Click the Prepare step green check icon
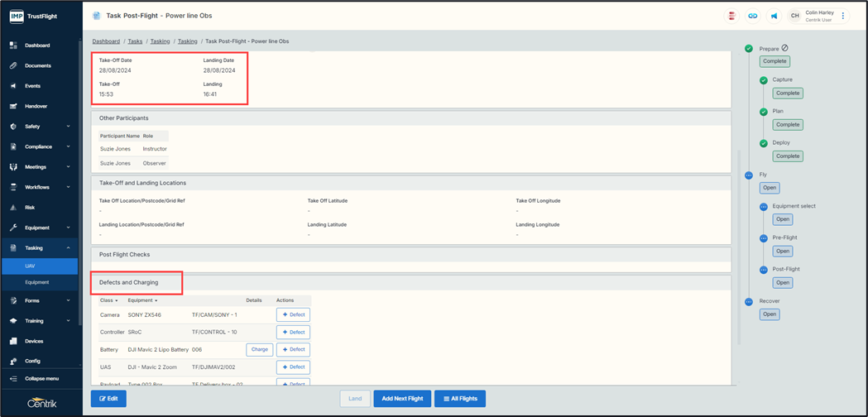 coord(749,49)
